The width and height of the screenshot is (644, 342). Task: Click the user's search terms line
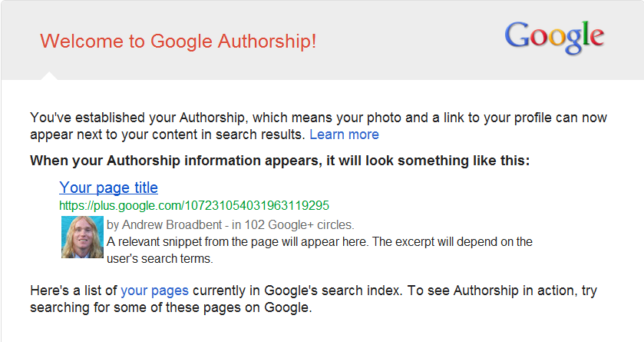pos(160,258)
